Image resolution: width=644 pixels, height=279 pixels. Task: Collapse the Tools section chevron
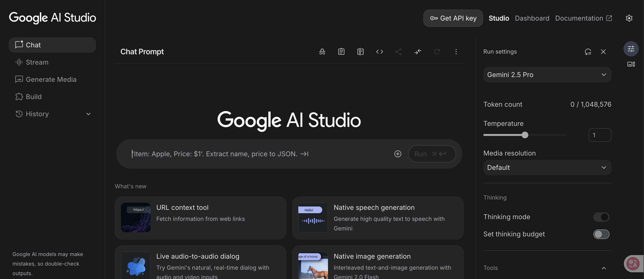604,268
